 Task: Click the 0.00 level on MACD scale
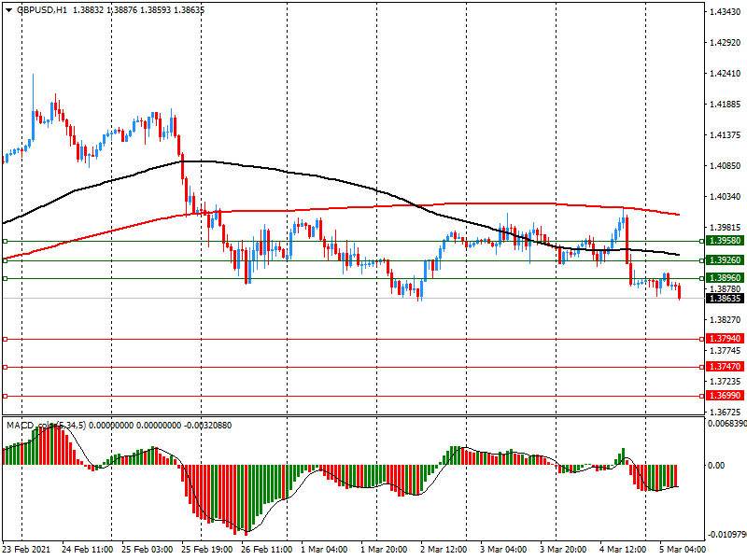[x=717, y=465]
